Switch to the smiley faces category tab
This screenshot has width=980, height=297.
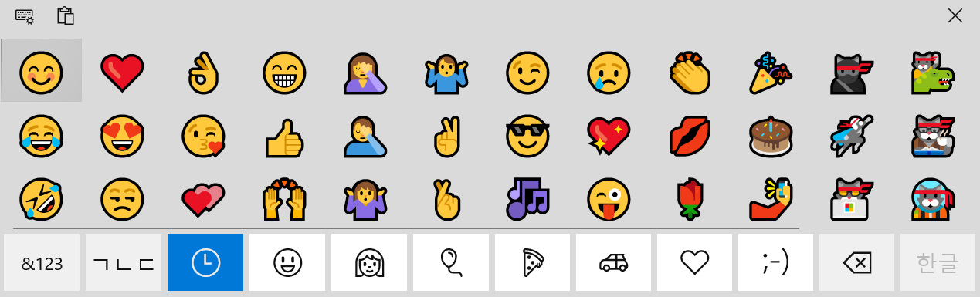[x=287, y=263]
